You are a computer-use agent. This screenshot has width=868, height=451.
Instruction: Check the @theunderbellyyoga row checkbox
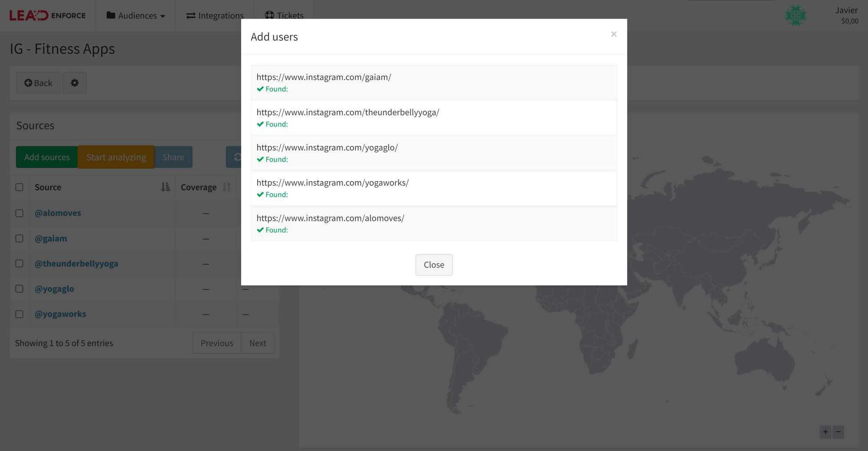(20, 263)
